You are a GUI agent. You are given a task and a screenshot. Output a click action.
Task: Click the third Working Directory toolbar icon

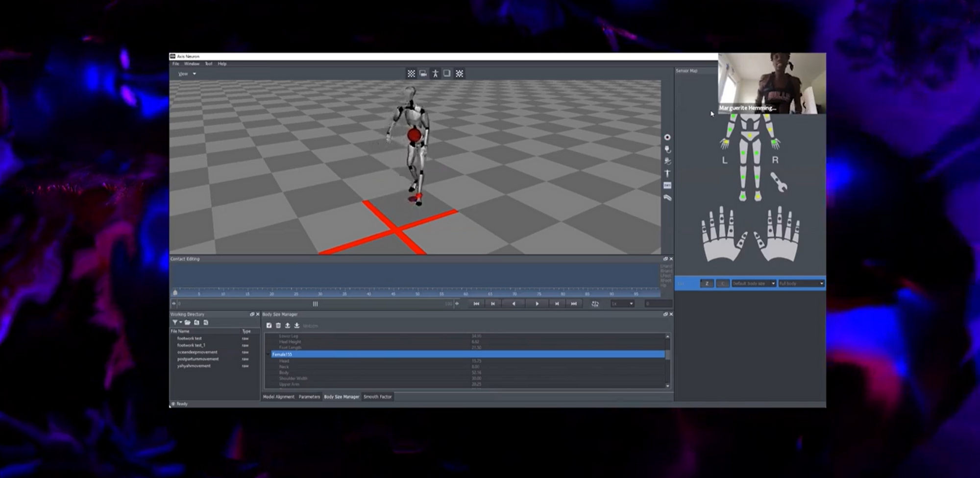coord(196,323)
